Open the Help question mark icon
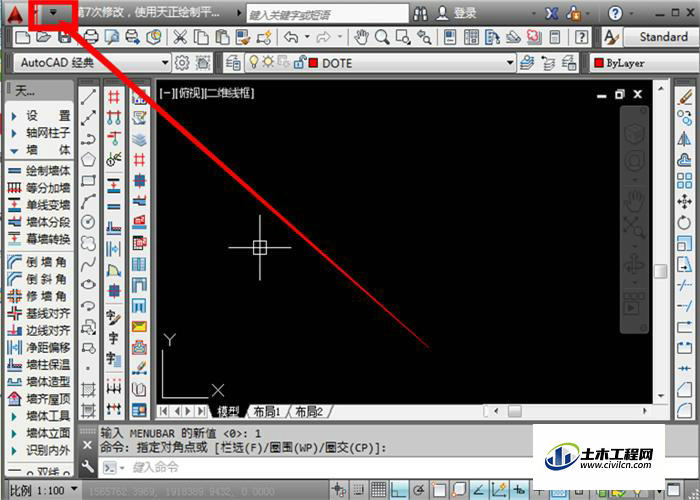Viewport: 700px width, 500px height. [615, 13]
